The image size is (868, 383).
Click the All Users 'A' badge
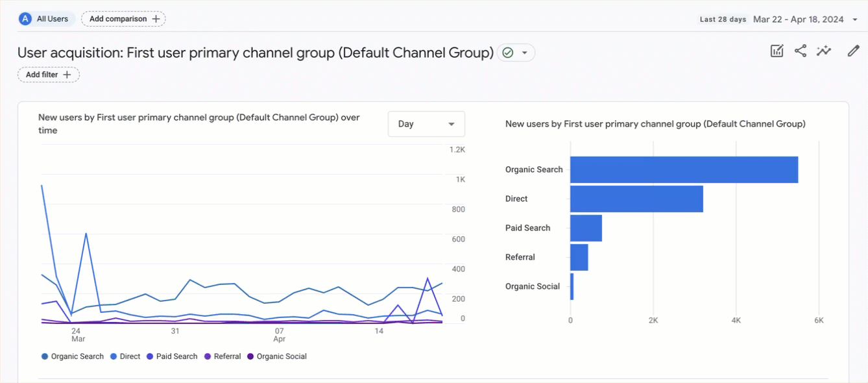[25, 19]
